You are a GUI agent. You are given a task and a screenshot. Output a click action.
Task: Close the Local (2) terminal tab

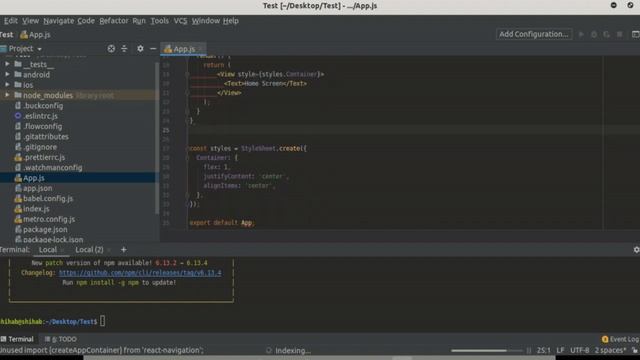[109, 250]
